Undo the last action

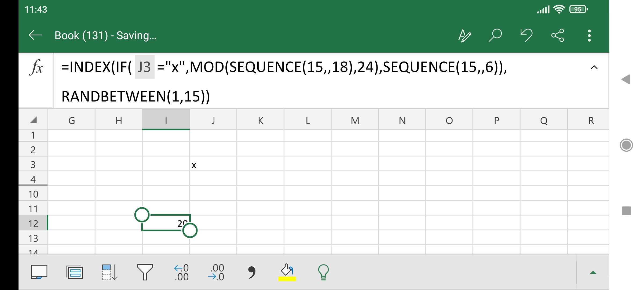tap(526, 35)
